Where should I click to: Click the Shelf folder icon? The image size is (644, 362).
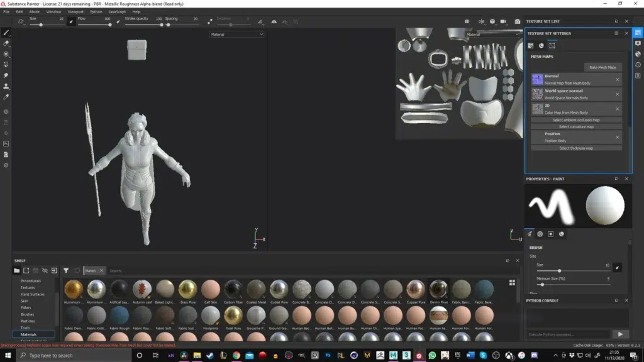point(16,270)
